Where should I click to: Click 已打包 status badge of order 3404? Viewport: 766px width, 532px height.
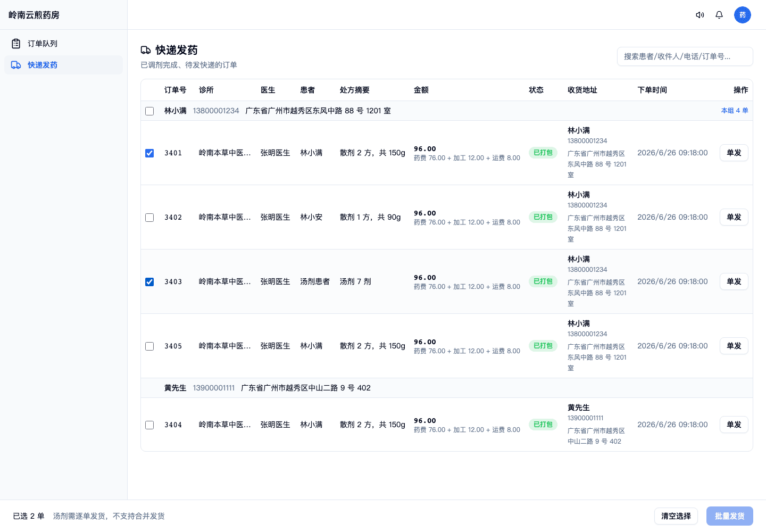pyautogui.click(x=543, y=425)
